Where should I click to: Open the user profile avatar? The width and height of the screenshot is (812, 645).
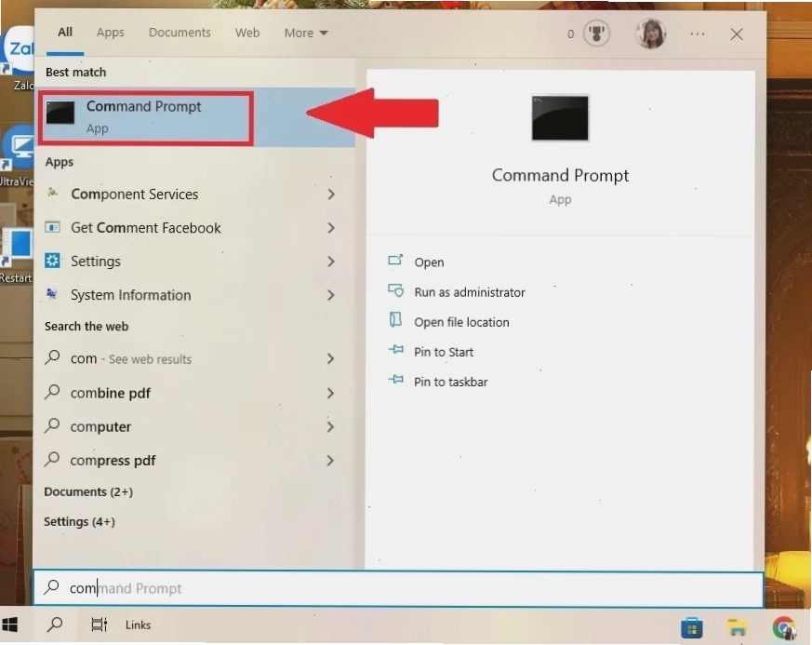[650, 34]
